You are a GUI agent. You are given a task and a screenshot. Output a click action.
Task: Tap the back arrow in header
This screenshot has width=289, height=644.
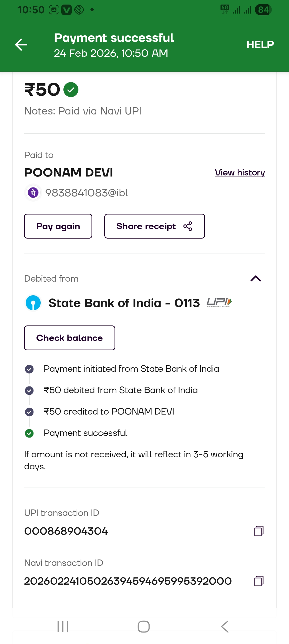(x=21, y=44)
